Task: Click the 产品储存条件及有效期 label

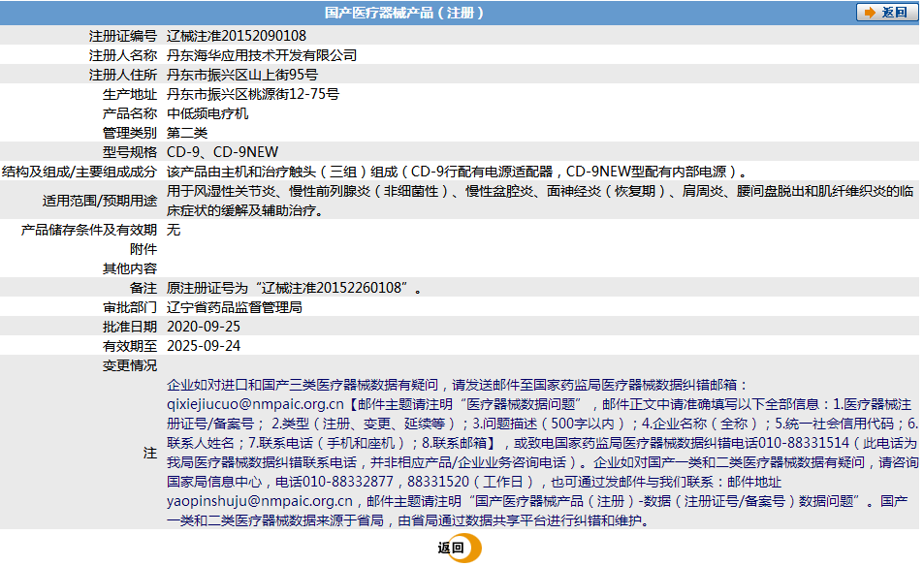Action: (x=89, y=230)
